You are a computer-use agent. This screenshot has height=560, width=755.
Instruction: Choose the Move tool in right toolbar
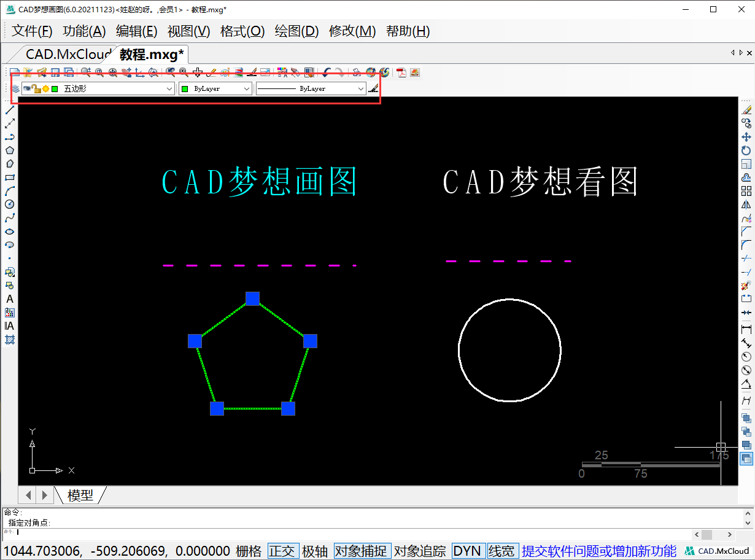pos(746,137)
